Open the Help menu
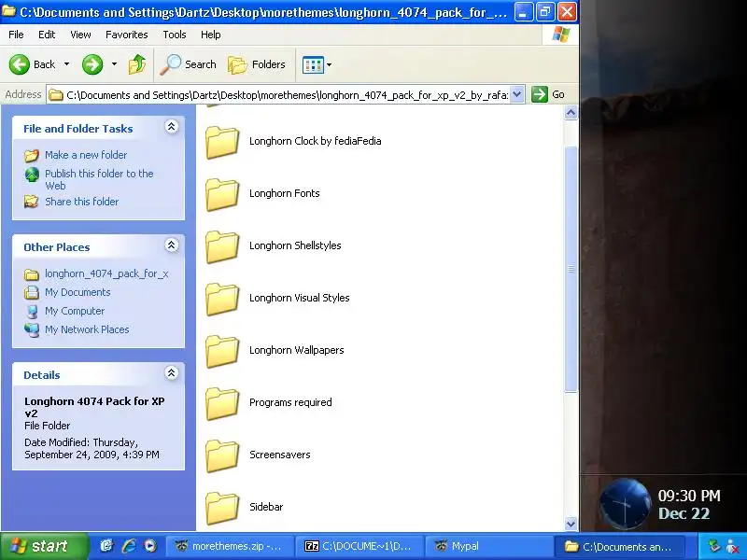Viewport: 747px width, 560px height. 211,35
